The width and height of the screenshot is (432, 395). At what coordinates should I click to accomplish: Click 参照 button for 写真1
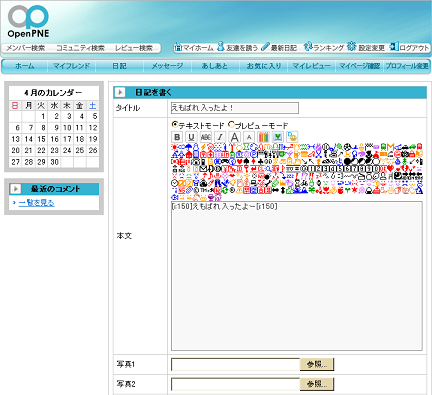317,364
